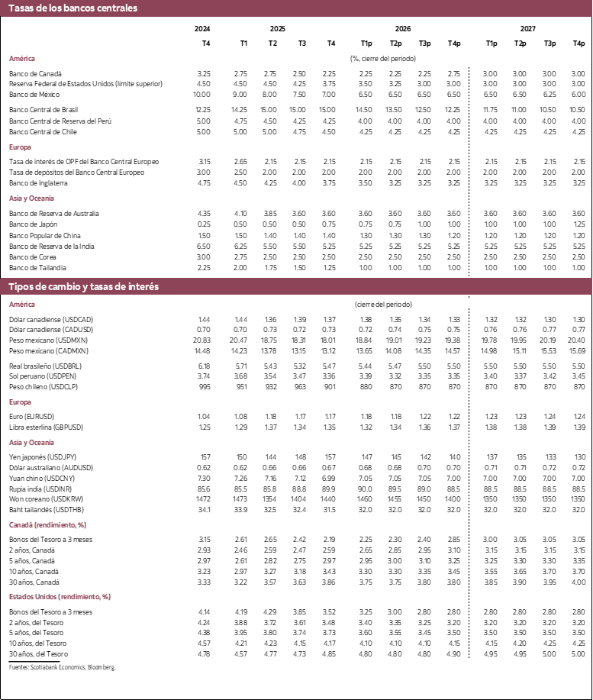Click the 'Canadá (rendimiento, %)' label
This screenshot has width=593, height=700.
tap(47, 525)
